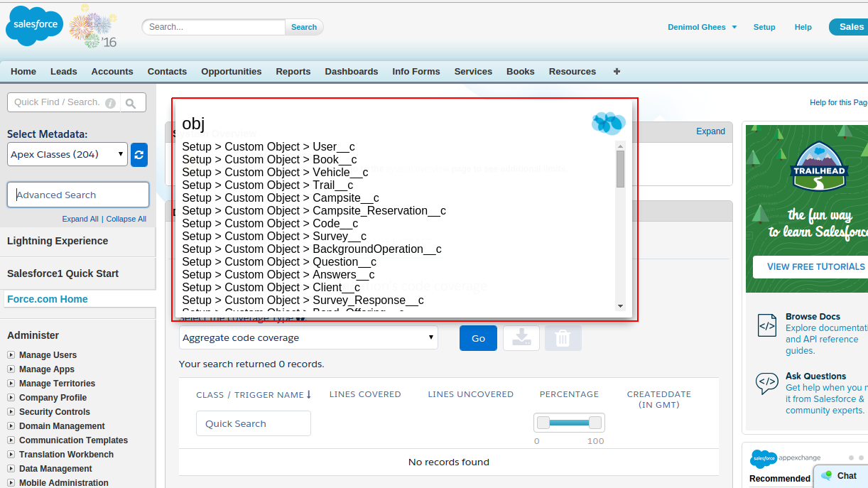Open the Force.com Home link

48,299
